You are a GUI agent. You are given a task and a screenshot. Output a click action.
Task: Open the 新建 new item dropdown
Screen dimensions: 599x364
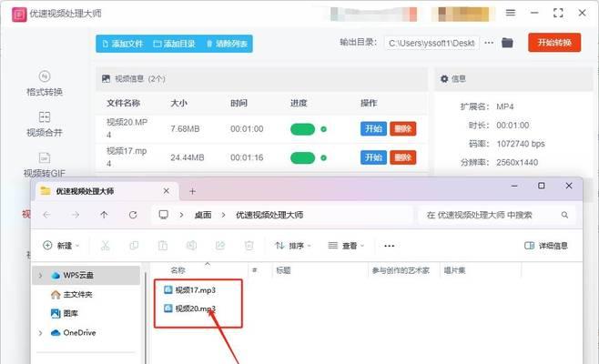point(61,246)
